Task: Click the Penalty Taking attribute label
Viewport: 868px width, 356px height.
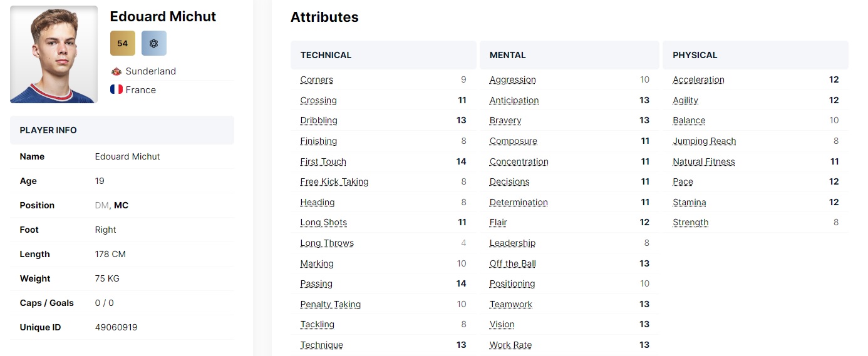Action: [331, 304]
